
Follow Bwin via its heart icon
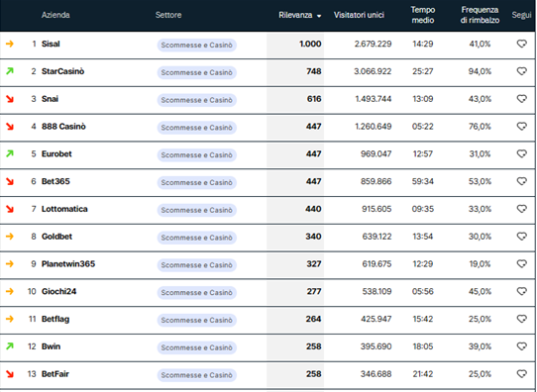521,346
